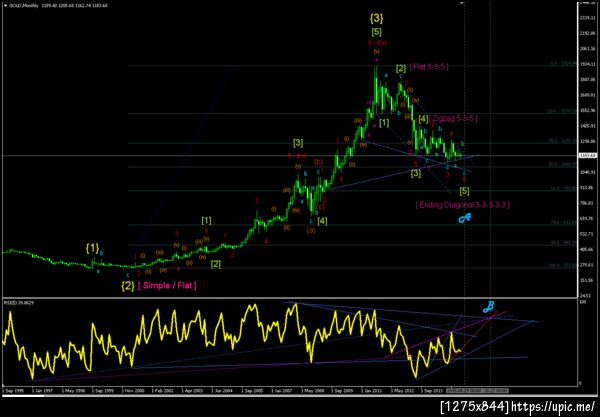
Task: Click the horizontal scrollbar thumb at bottom-left
Action: tap(23, 396)
